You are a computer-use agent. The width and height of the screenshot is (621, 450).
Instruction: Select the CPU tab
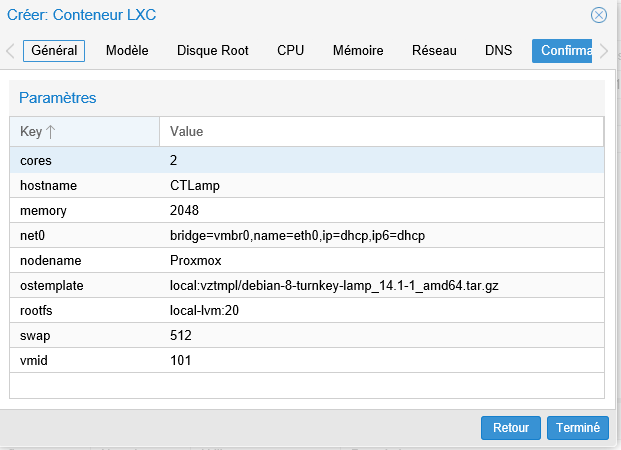point(291,51)
